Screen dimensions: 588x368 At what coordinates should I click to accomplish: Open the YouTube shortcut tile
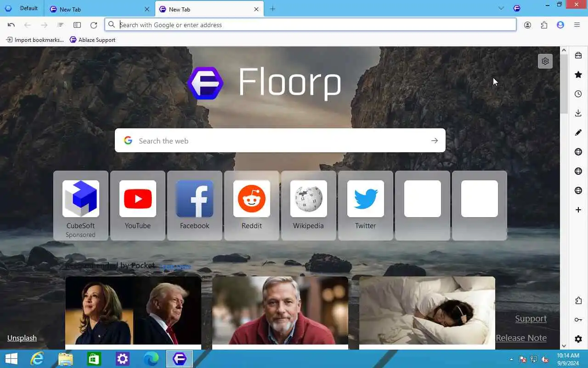[x=138, y=206]
